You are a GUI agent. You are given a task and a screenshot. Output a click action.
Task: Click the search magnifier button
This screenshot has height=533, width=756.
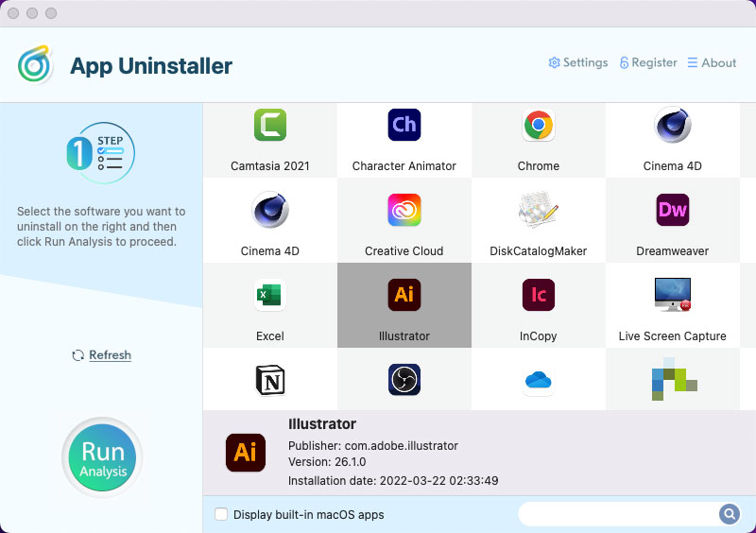pos(730,514)
